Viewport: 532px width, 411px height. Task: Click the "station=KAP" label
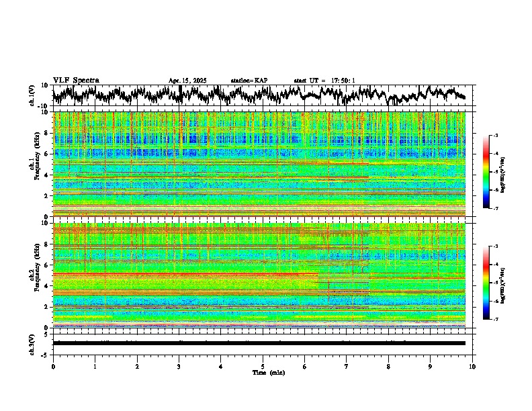pos(249,81)
